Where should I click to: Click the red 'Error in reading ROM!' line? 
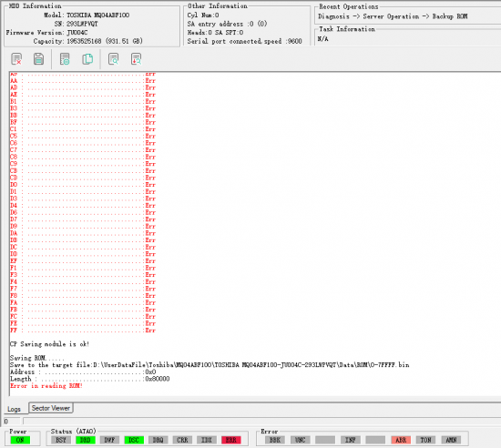point(46,386)
